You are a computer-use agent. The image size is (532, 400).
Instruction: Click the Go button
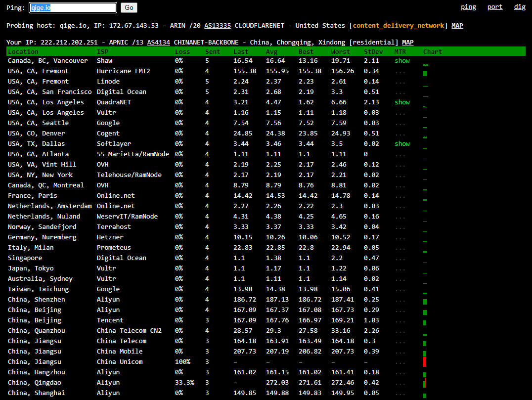129,7
